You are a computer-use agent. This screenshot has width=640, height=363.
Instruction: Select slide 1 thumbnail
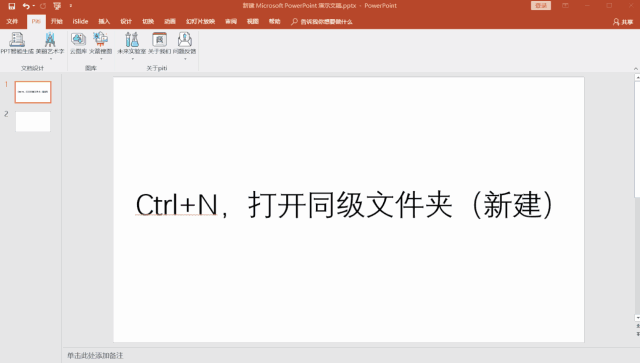tap(33, 92)
